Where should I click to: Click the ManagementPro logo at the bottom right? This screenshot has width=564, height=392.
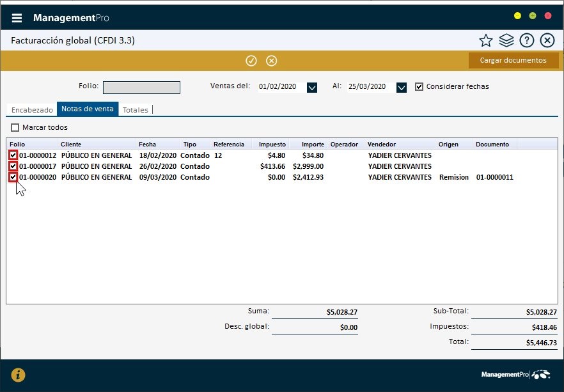click(x=515, y=374)
